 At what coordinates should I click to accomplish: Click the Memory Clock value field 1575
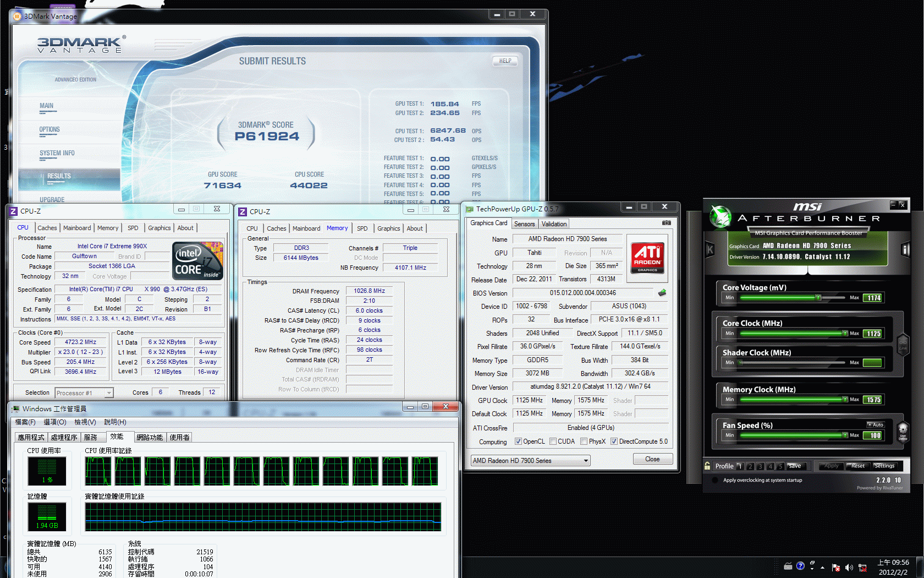tap(873, 400)
